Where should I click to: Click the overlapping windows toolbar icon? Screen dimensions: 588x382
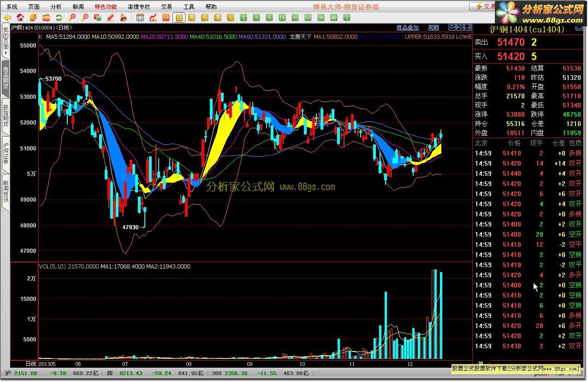coord(98,18)
